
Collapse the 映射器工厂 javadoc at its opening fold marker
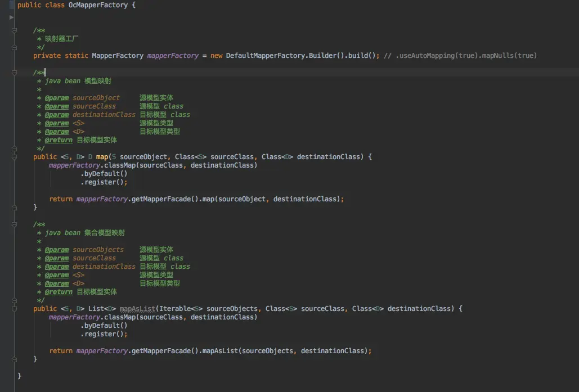click(x=15, y=30)
